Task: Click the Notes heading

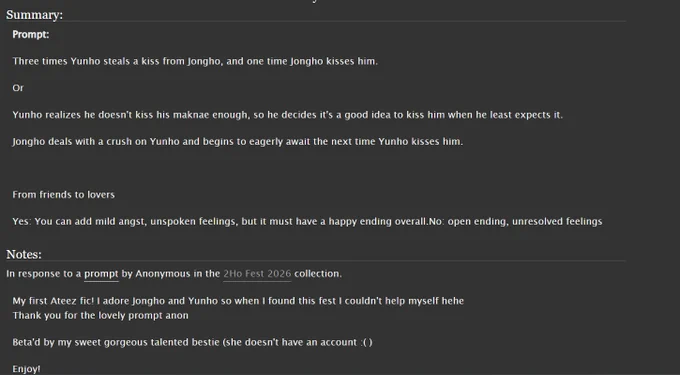Action: 24,254
